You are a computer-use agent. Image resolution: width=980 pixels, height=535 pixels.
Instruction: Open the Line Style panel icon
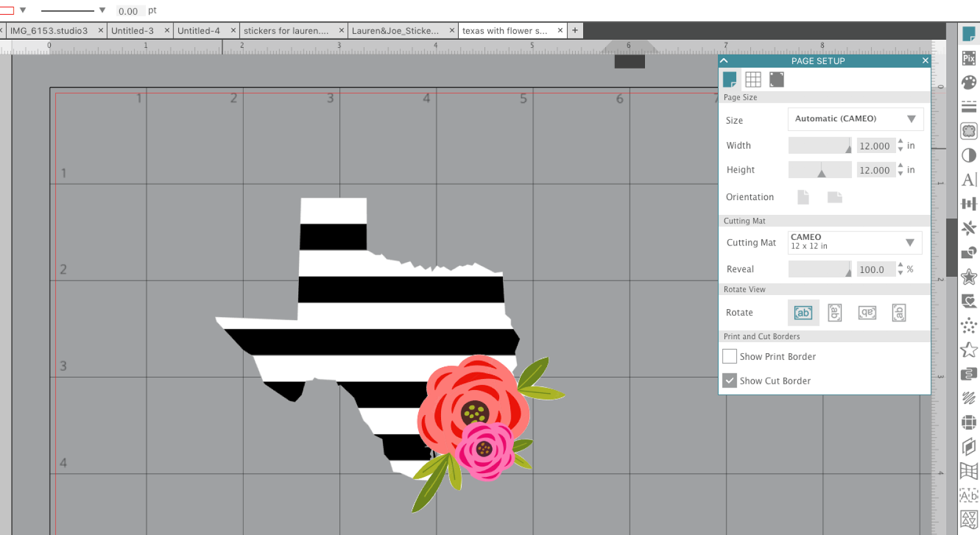coord(968,107)
